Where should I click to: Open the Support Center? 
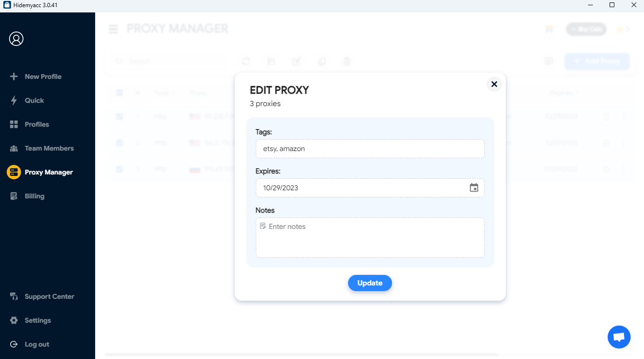pyautogui.click(x=49, y=296)
